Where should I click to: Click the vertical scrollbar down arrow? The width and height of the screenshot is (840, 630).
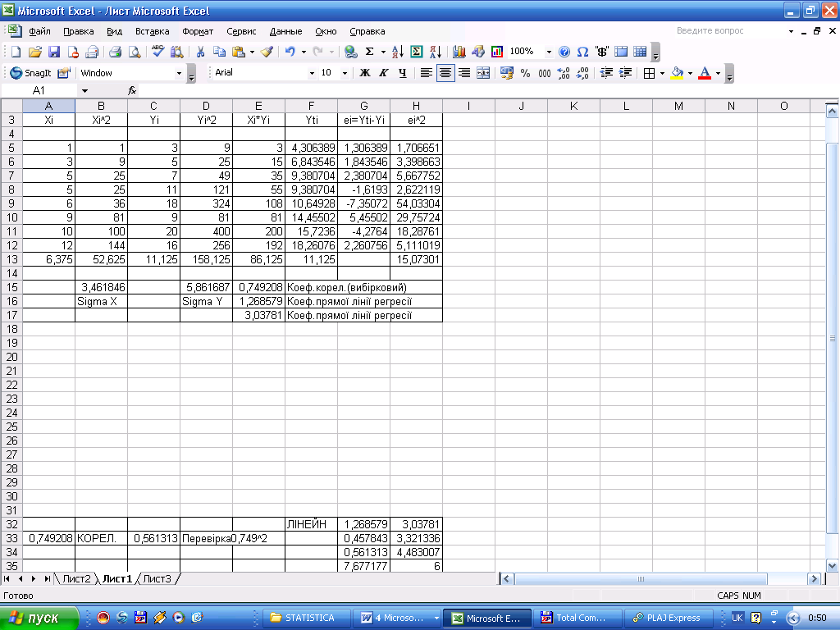(x=832, y=566)
